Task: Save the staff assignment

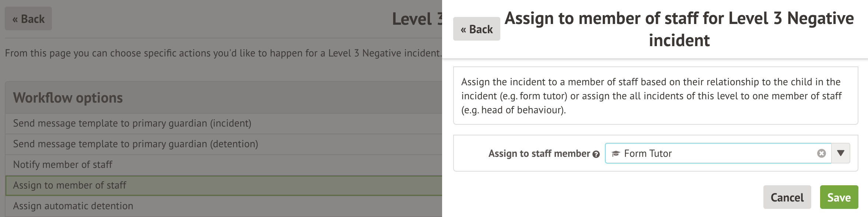Action: tap(839, 197)
